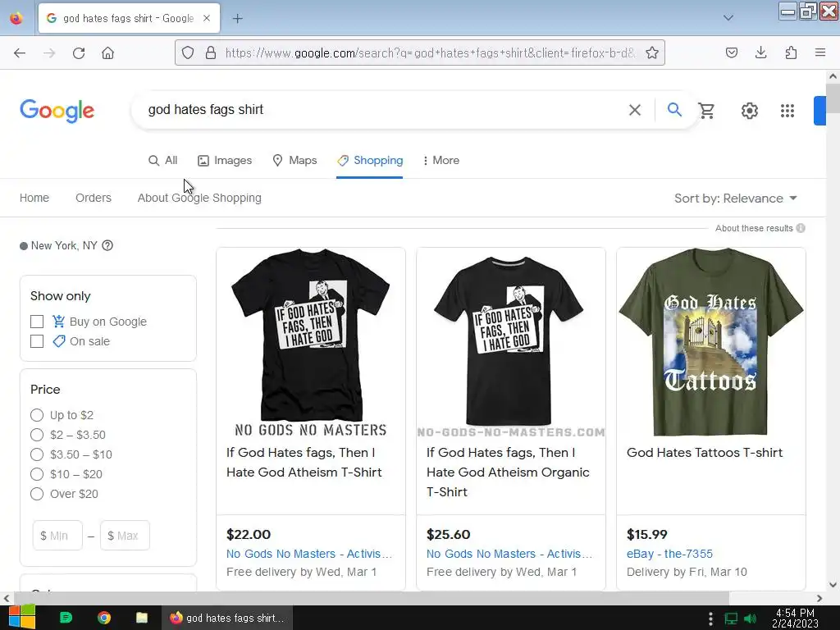The image size is (840, 630).
Task: Submit search with magnifier icon
Action: tap(674, 110)
